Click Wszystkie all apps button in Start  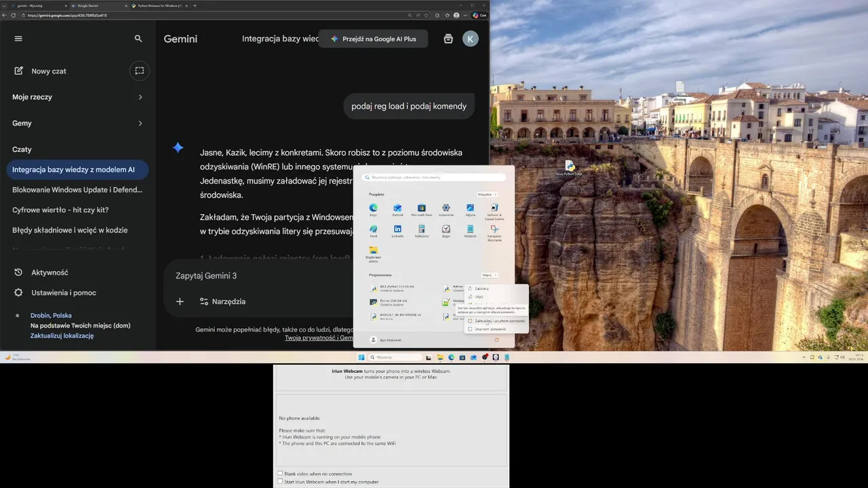[x=488, y=195]
